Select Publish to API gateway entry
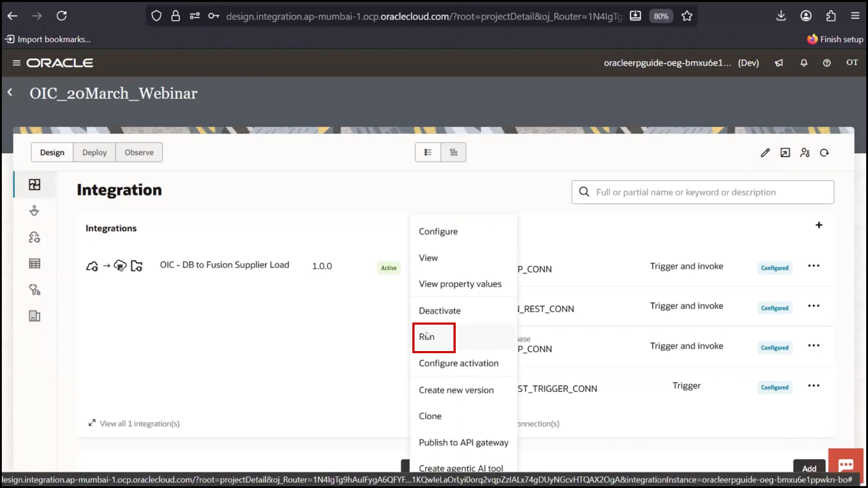This screenshot has width=868, height=488. (463, 442)
